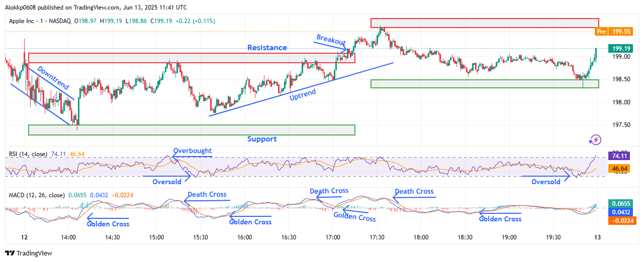Click the 17:30 time axis label
The width and height of the screenshot is (644, 262).
tap(377, 237)
